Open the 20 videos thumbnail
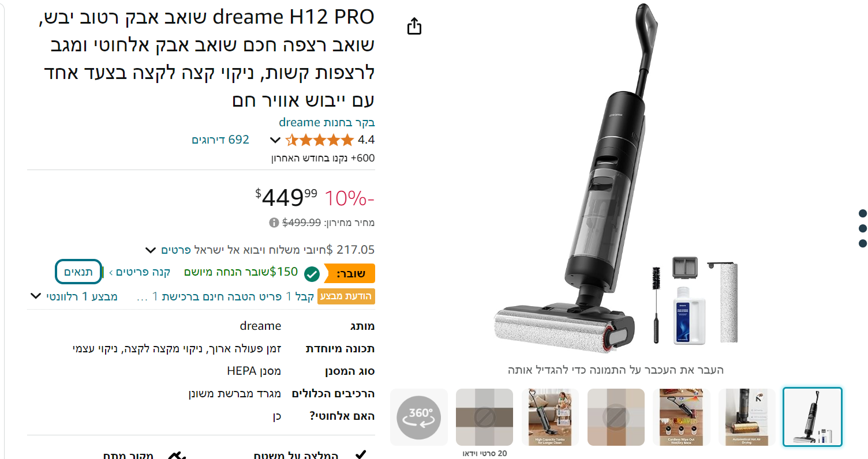 click(484, 417)
